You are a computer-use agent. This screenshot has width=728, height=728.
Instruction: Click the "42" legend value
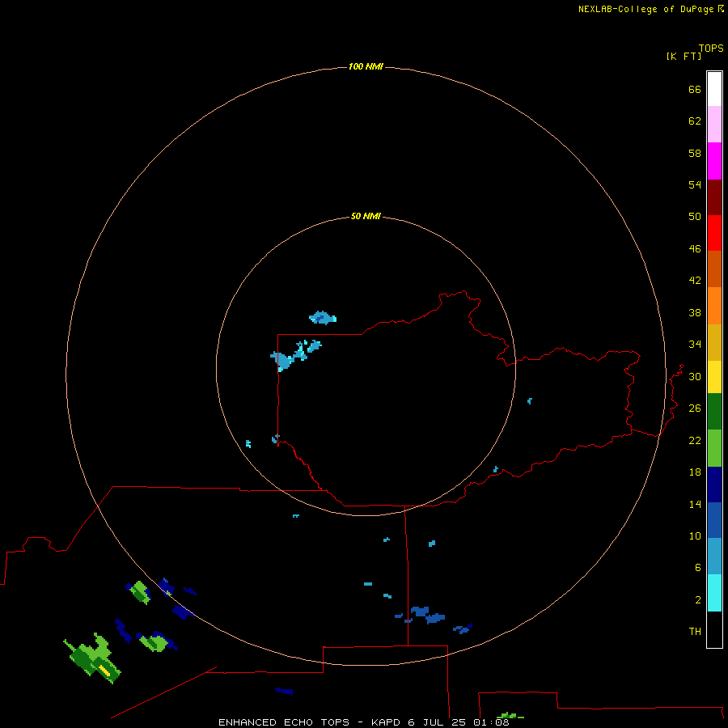[x=695, y=281]
